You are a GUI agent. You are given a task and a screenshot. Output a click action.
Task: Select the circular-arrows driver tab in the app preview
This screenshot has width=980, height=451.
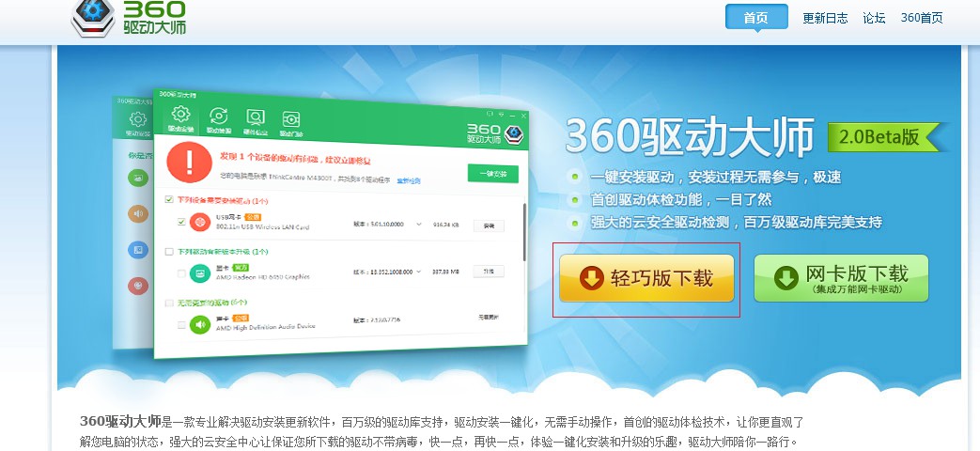click(x=219, y=120)
